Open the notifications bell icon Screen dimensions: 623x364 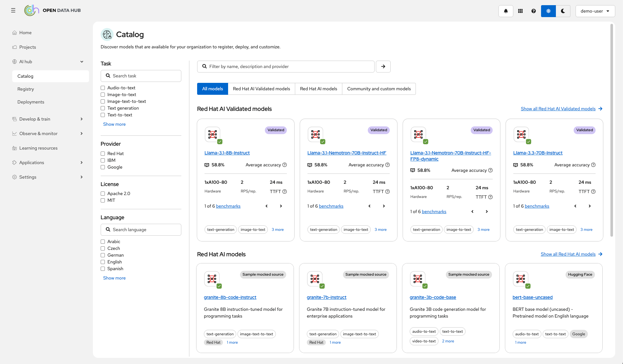point(506,11)
